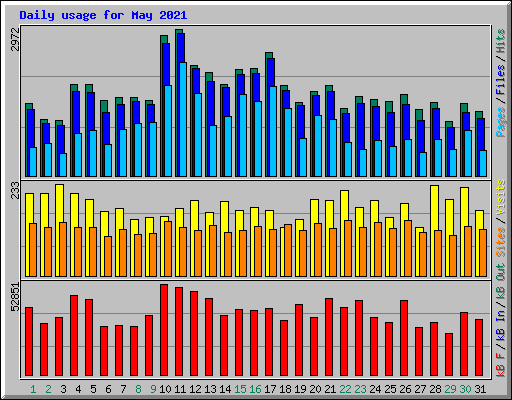Click the 'Files' legend label
The height and width of the screenshot is (400, 512).
(501, 80)
